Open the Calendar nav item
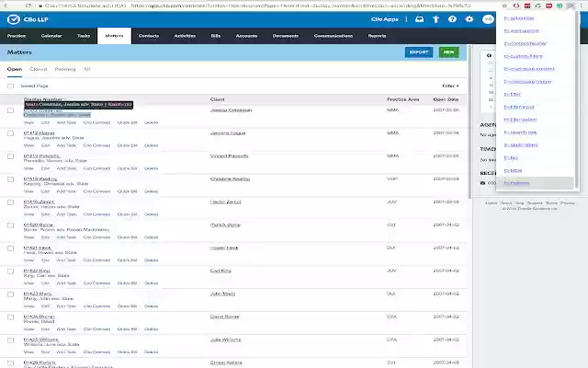The width and height of the screenshot is (588, 368). (x=51, y=36)
